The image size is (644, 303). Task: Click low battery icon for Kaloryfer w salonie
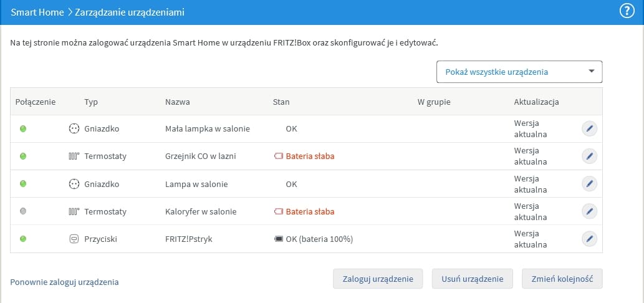click(279, 212)
